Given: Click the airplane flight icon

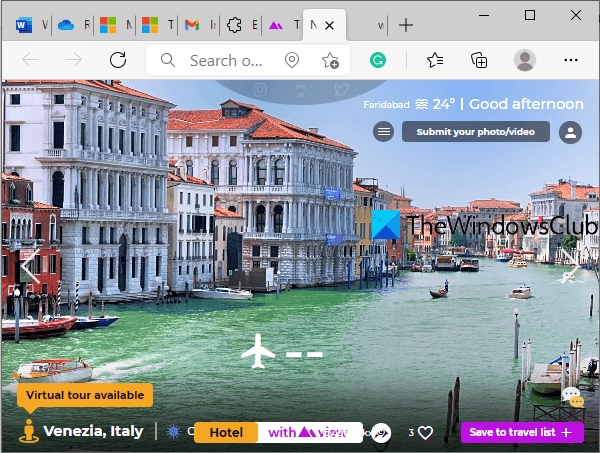Looking at the screenshot, I should [x=258, y=351].
